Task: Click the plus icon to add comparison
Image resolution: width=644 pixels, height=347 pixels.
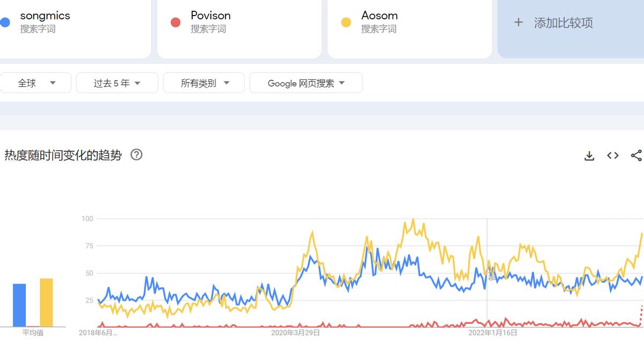Action: (518, 23)
